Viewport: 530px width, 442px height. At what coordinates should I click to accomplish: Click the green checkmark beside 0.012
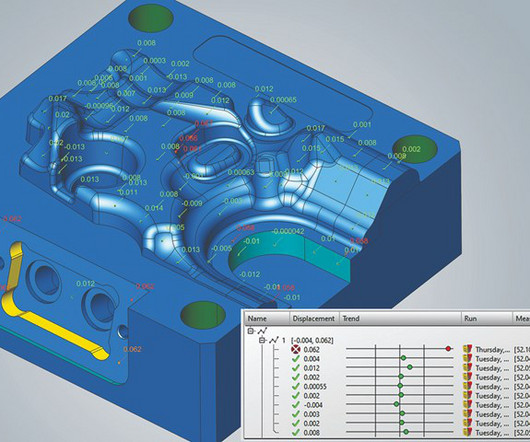(296, 368)
